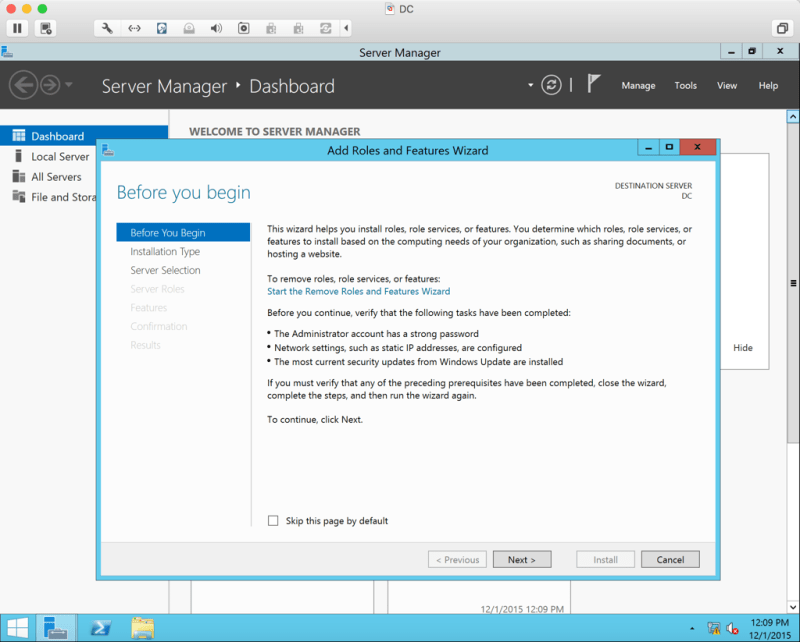Open File Explorer from the taskbar
Screen dimensions: 800x642
(x=143, y=628)
